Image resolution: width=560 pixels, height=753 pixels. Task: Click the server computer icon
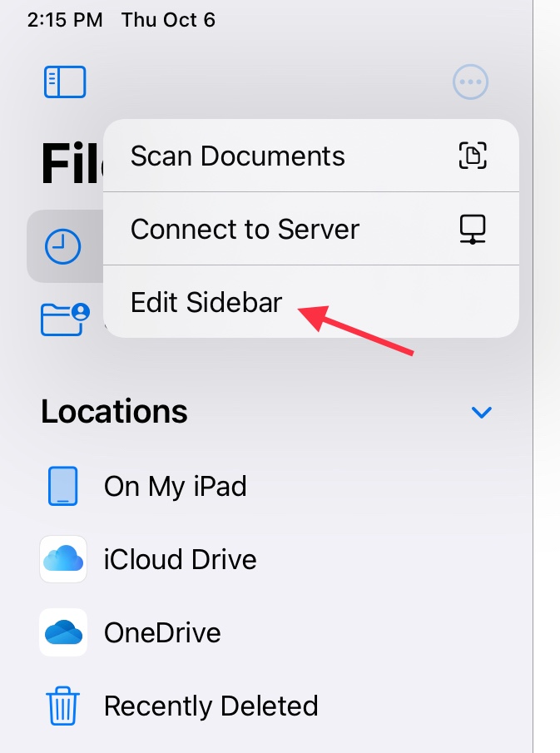[473, 229]
